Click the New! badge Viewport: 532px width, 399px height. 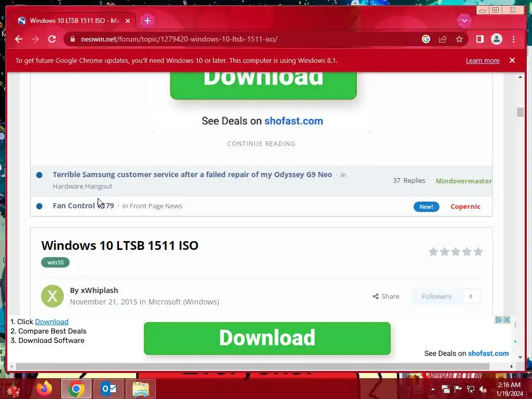[x=426, y=207]
